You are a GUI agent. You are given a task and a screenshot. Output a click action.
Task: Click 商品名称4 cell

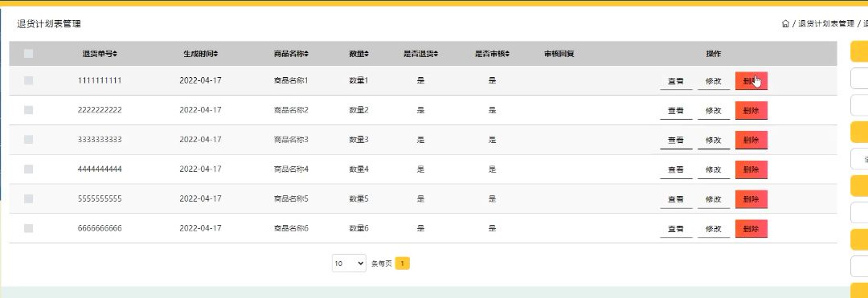point(291,169)
